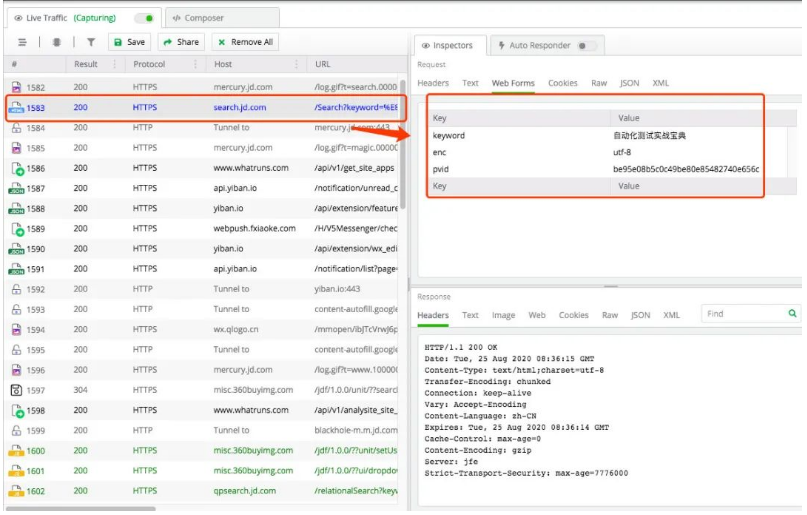The image size is (807, 515).
Task: Select the response Raw tab
Action: point(609,315)
